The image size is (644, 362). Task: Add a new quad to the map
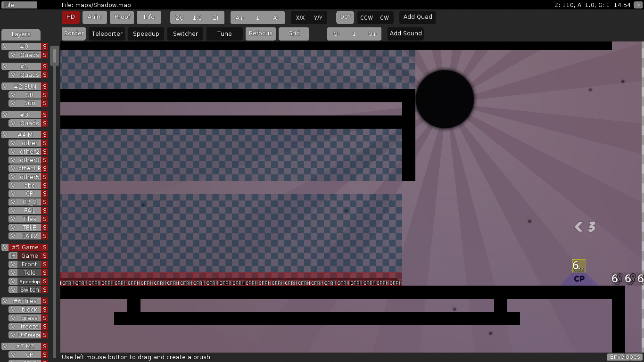[x=417, y=16]
